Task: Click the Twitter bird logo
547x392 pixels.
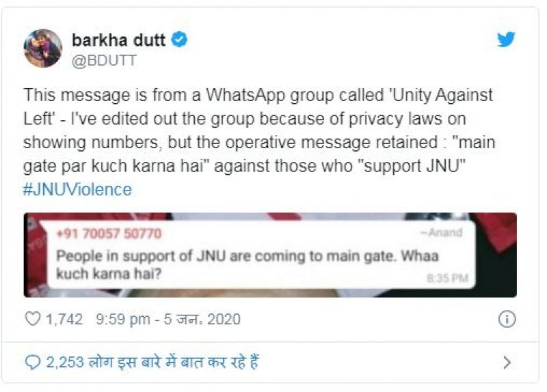Action: coord(506,40)
